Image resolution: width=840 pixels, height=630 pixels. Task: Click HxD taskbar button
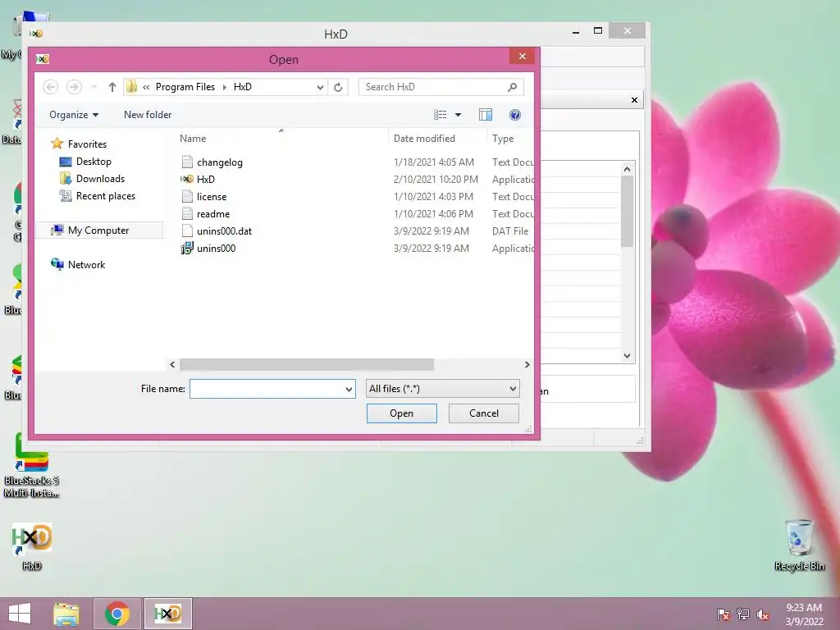click(167, 614)
